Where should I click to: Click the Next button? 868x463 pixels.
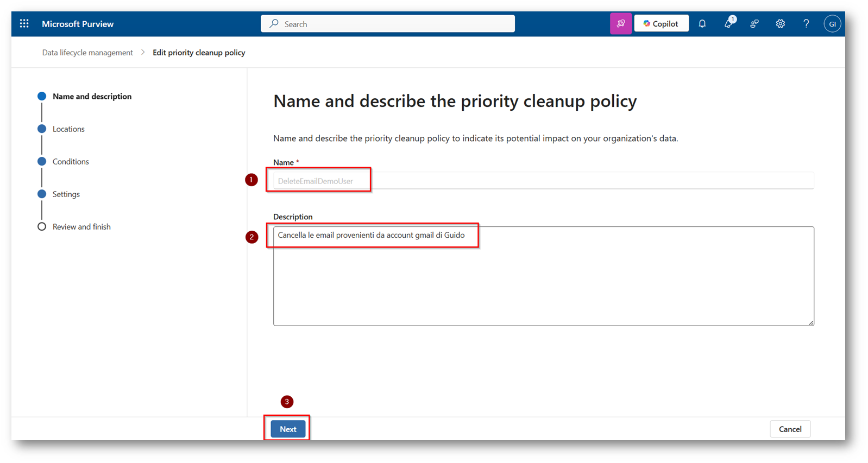288,429
